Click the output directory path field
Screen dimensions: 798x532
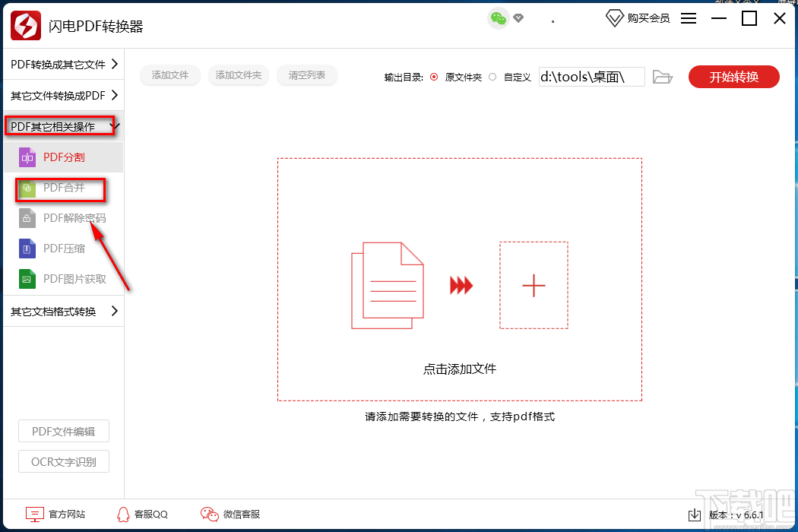tap(591, 76)
